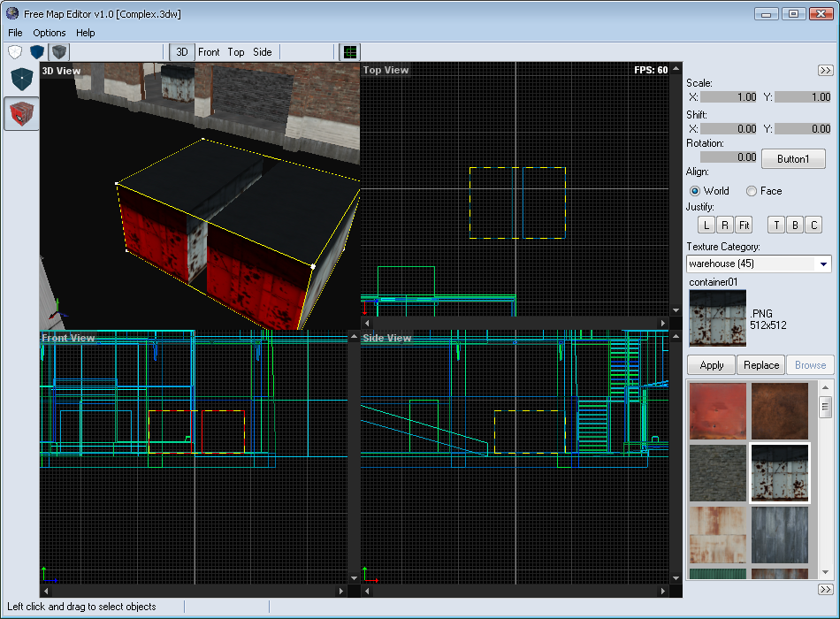840x619 pixels.
Task: Click Front View scroll right arrow
Action: pos(341,591)
